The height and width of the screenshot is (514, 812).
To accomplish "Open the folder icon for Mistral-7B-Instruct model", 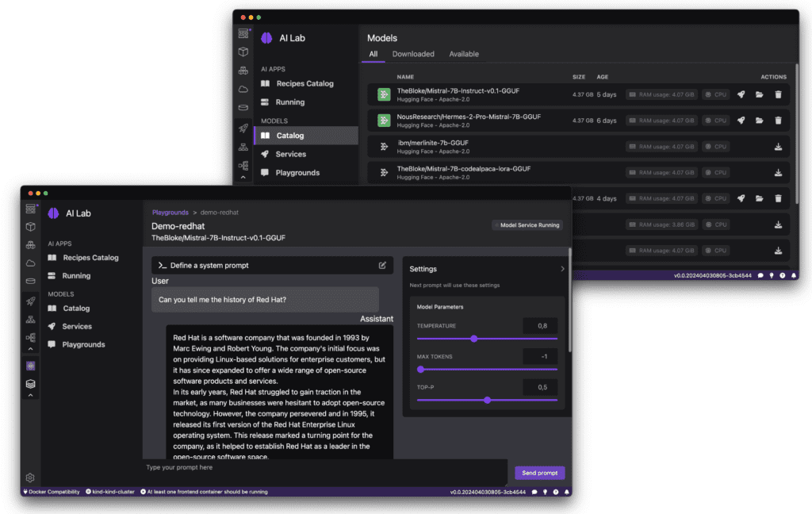I will [760, 94].
